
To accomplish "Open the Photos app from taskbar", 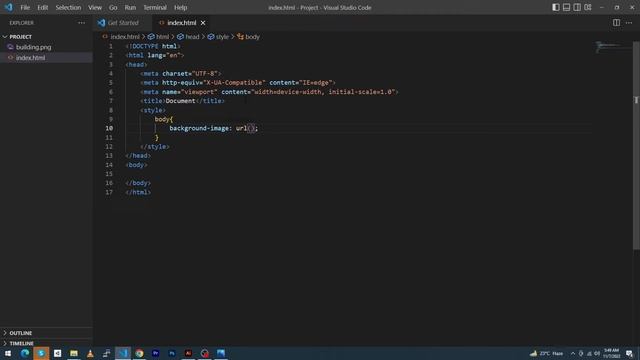I will [x=221, y=353].
